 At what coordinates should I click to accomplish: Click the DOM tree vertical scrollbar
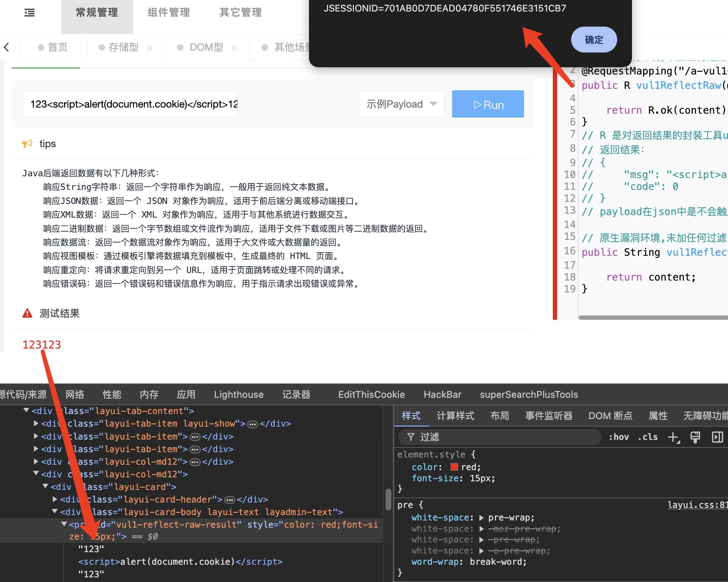388,499
